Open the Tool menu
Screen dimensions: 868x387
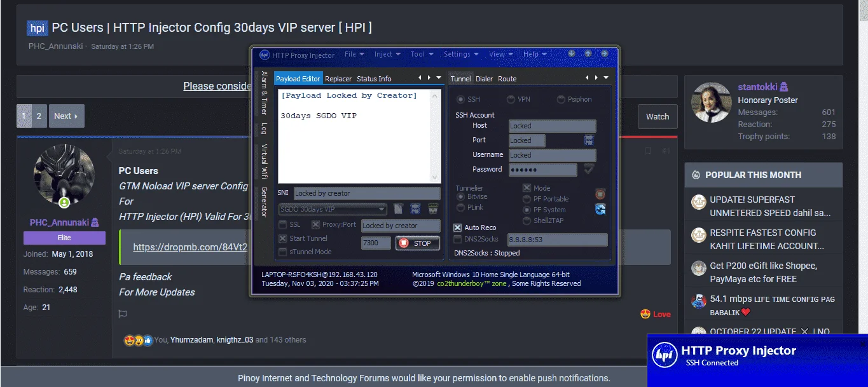tap(421, 55)
